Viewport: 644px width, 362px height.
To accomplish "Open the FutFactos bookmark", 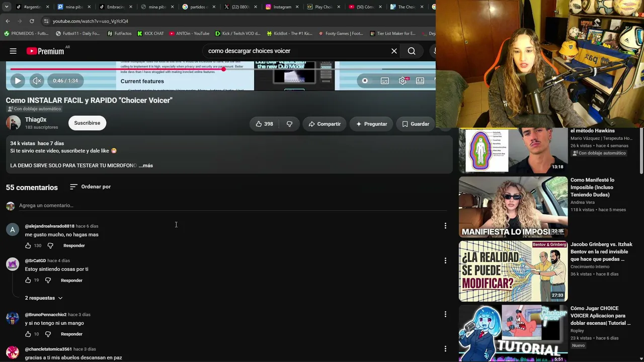I will pyautogui.click(x=119, y=34).
